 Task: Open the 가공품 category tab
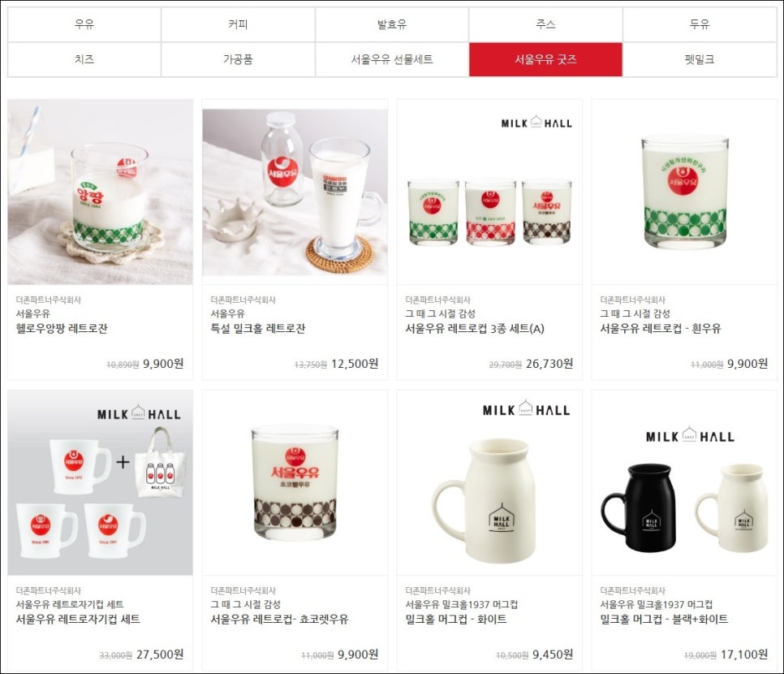pos(238,59)
